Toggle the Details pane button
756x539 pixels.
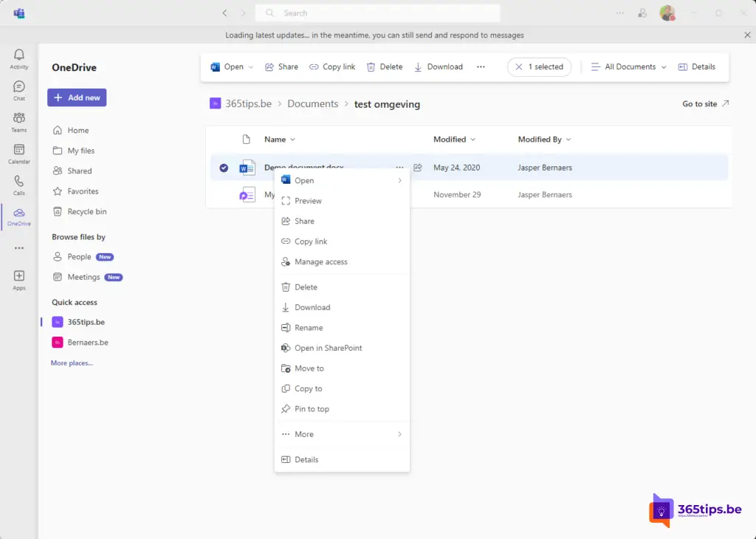[x=696, y=66]
